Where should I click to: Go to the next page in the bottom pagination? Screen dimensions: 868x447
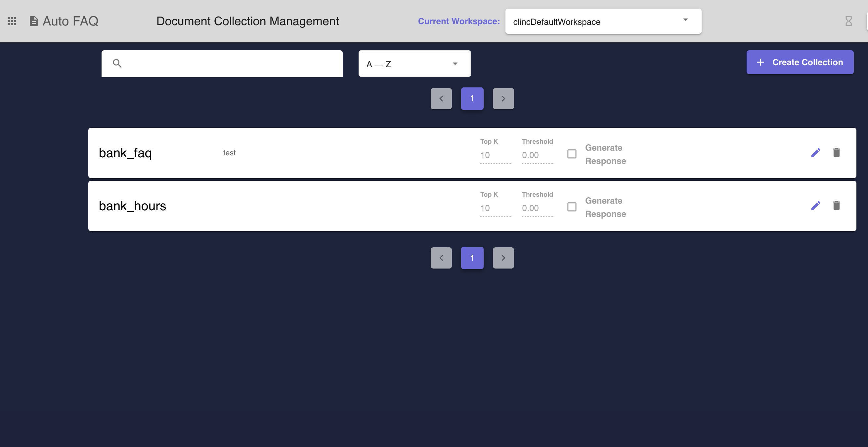pos(503,258)
